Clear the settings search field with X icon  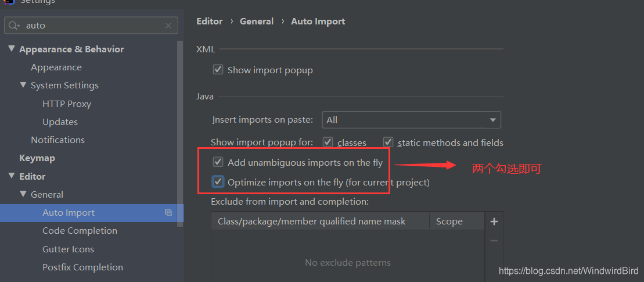click(168, 26)
